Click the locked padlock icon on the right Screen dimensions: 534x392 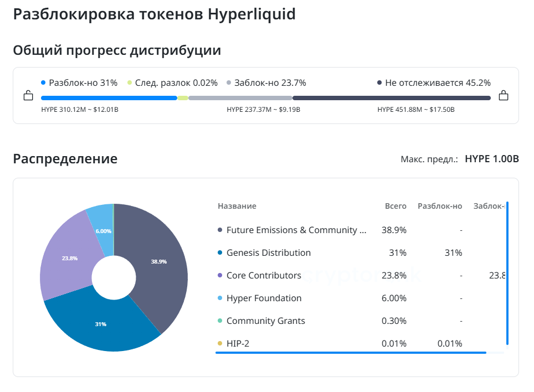point(503,96)
